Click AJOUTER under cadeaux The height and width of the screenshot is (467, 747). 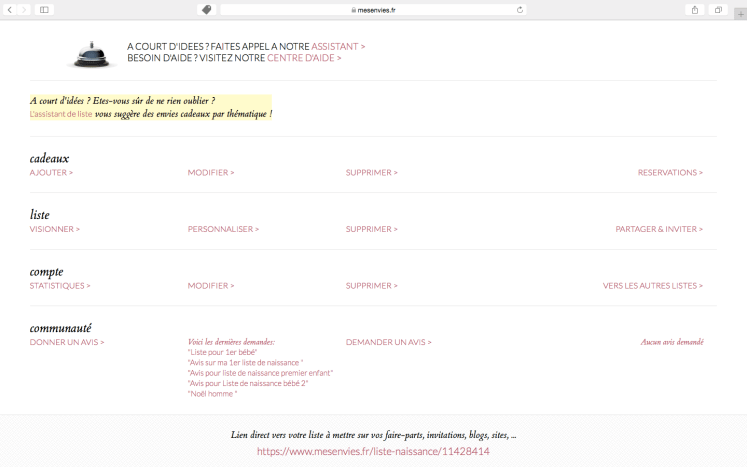coord(51,173)
